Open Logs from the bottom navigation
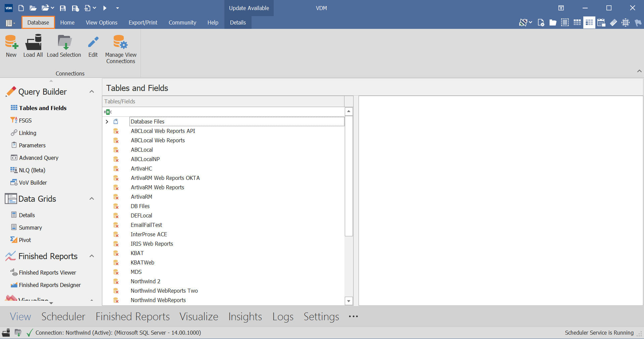The image size is (644, 339). [283, 317]
